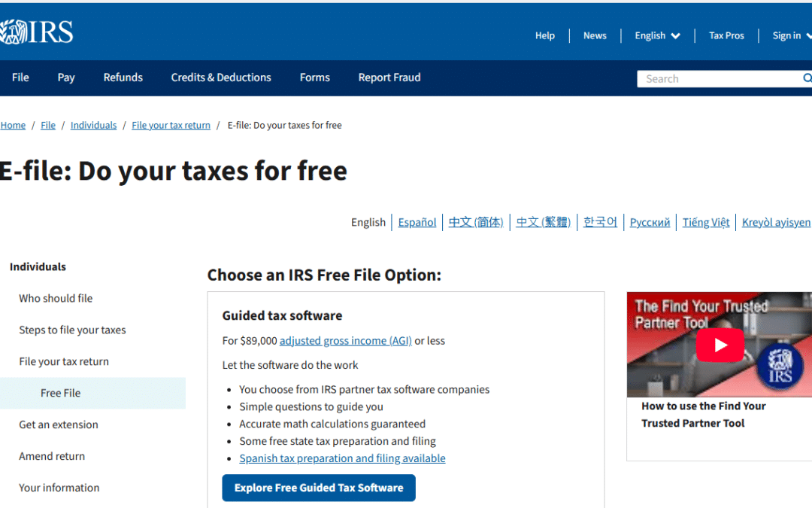812x508 pixels.
Task: Click 'How to use the Find Your Trusted Partner Tool' caption
Action: point(703,415)
